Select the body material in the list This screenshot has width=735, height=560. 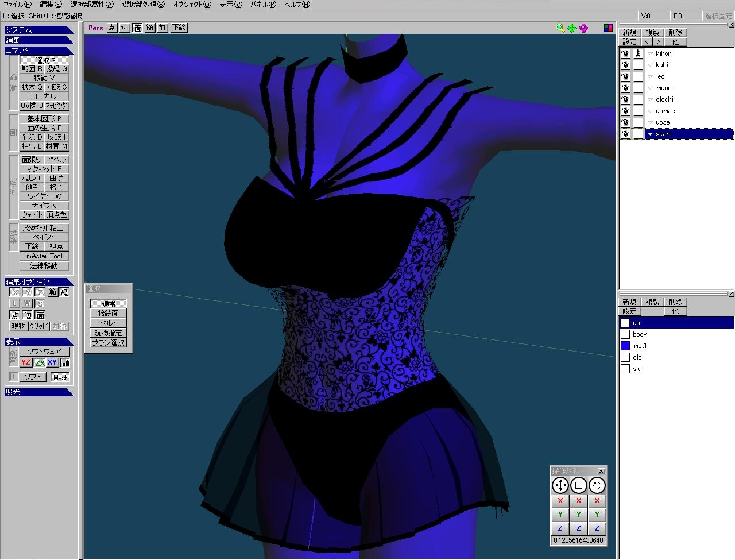640,334
